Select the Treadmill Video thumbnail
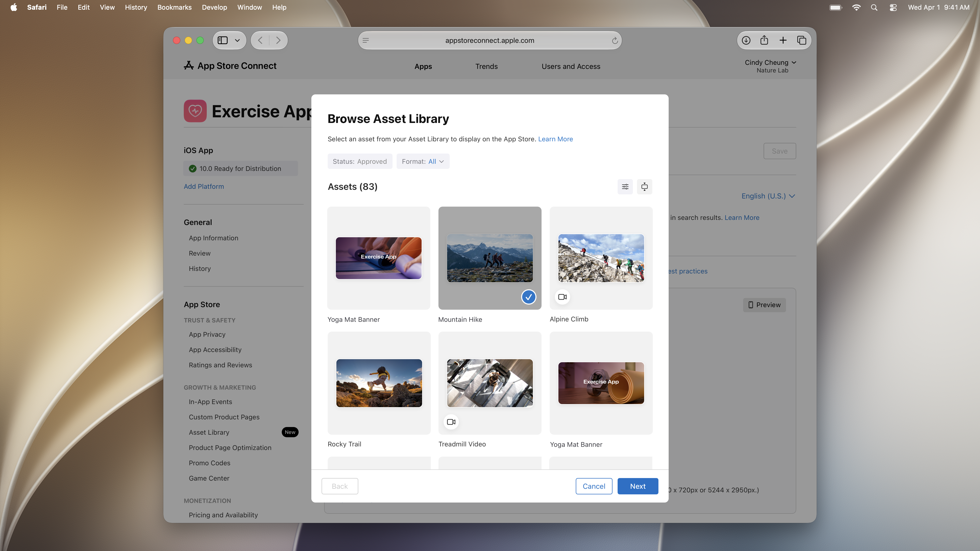This screenshot has width=980, height=551. click(490, 383)
